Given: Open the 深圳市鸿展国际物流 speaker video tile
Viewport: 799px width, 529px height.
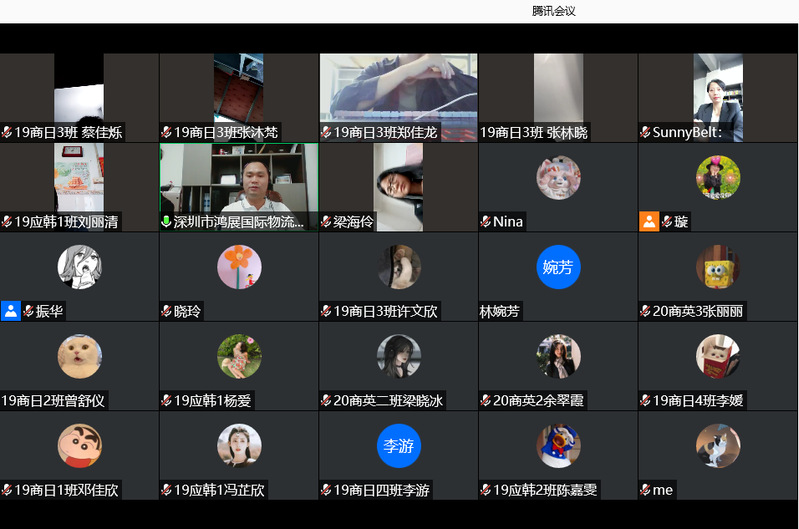Looking at the screenshot, I should (239, 178).
